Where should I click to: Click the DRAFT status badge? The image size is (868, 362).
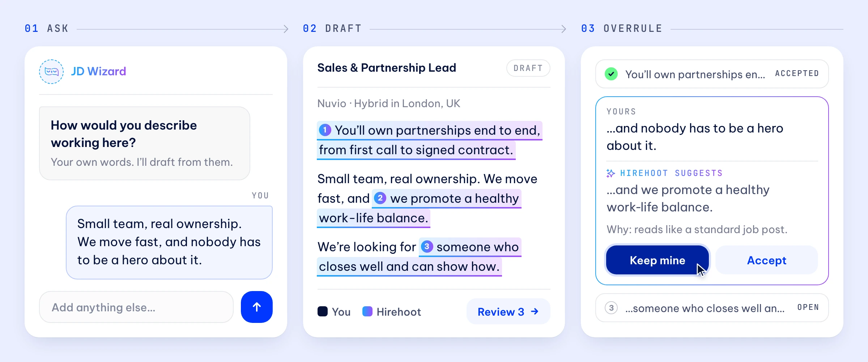click(x=528, y=68)
